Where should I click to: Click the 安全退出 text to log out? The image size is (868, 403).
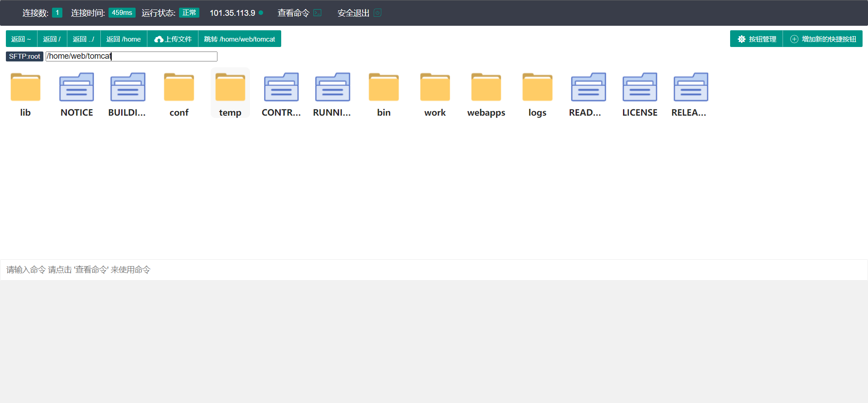tap(354, 13)
